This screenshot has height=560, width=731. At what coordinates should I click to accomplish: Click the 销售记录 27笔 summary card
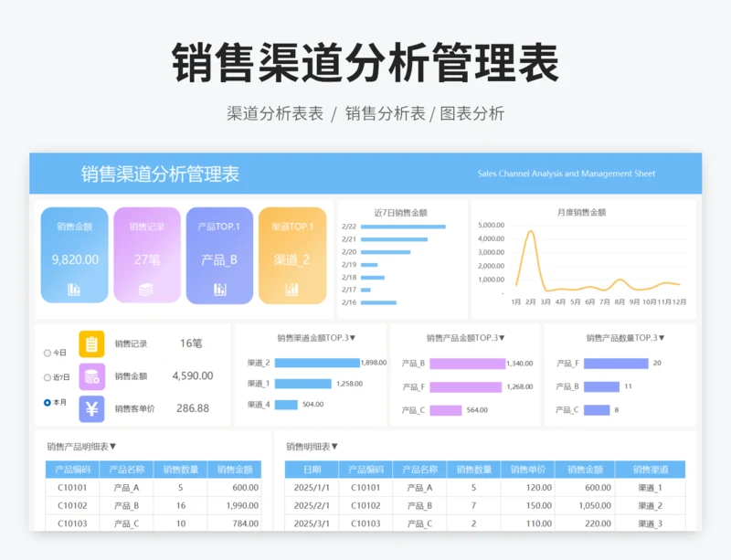147,255
